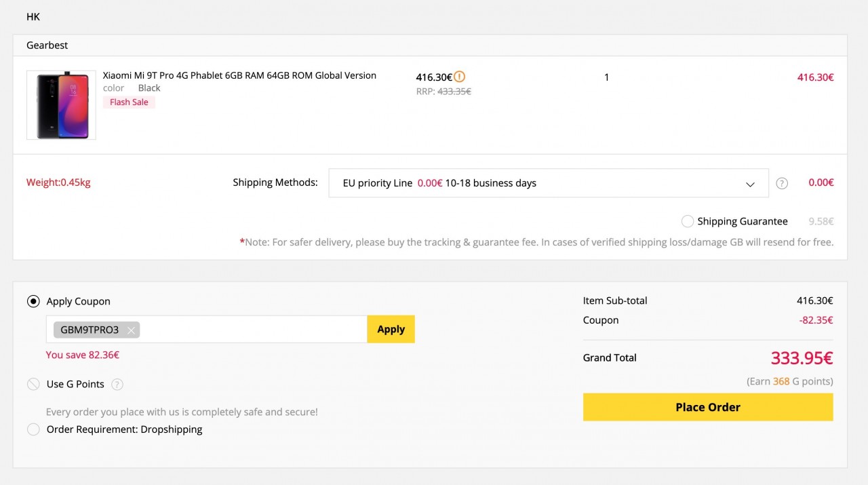Screen dimensions: 868x485
Task: Click the Xiaomi phone product thumbnail
Action: pyautogui.click(x=61, y=105)
